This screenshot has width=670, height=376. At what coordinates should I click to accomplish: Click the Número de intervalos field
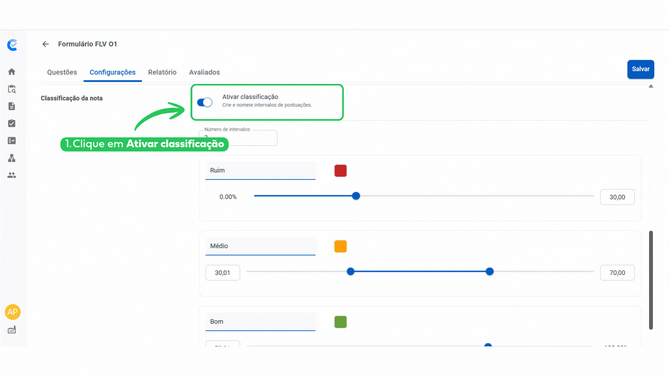click(238, 137)
